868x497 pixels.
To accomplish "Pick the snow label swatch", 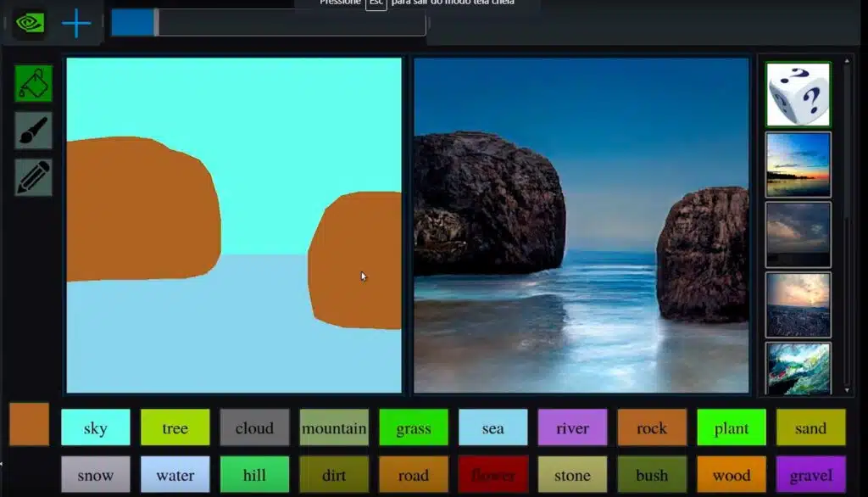I will [96, 475].
